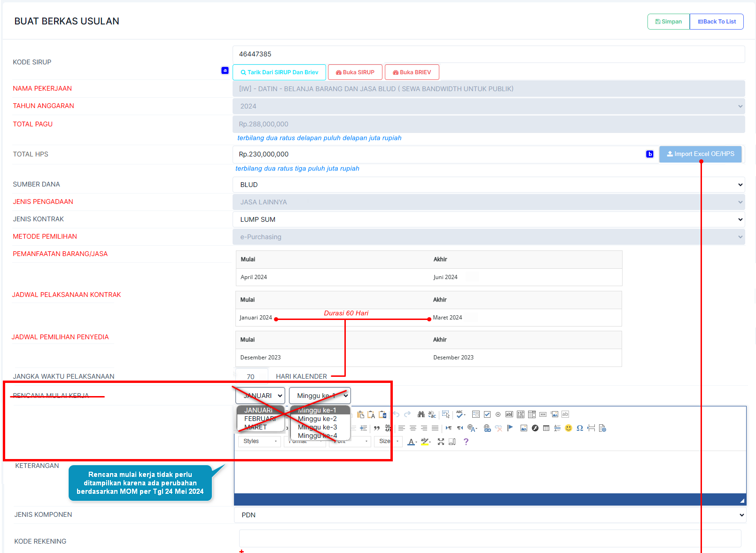Undo the last editor action
The image size is (756, 553).
tap(396, 414)
